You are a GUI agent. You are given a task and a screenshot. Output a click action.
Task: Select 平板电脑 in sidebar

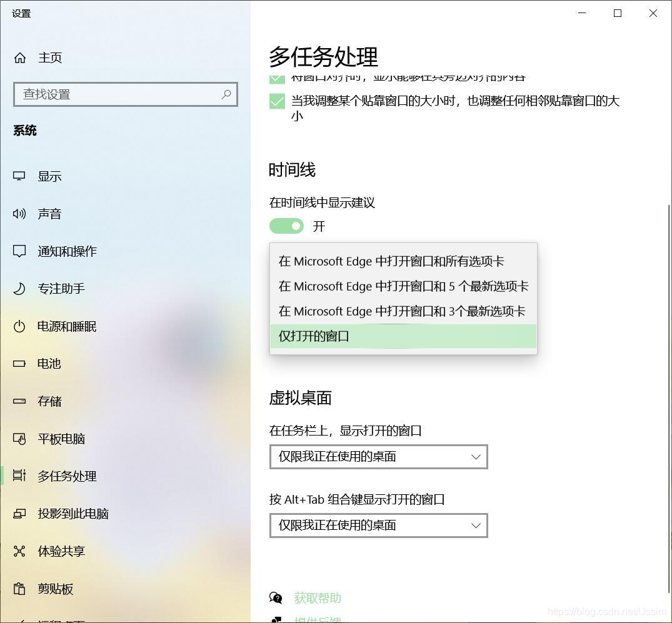pyautogui.click(x=61, y=439)
